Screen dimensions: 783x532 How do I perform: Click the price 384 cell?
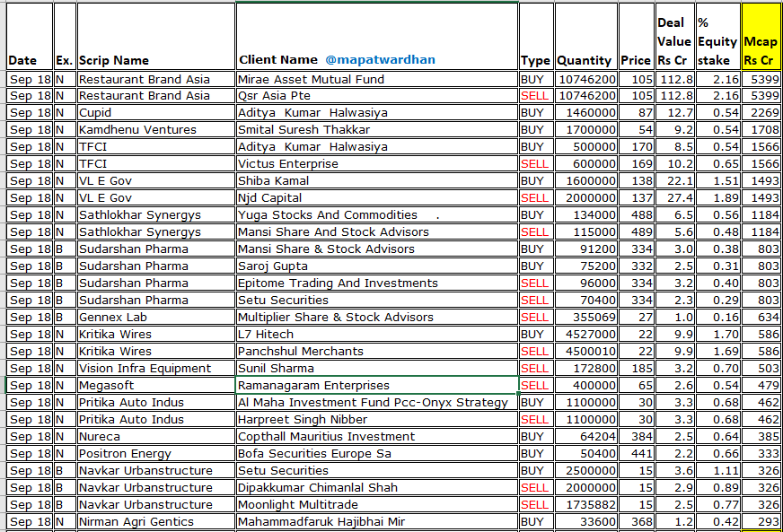(637, 437)
